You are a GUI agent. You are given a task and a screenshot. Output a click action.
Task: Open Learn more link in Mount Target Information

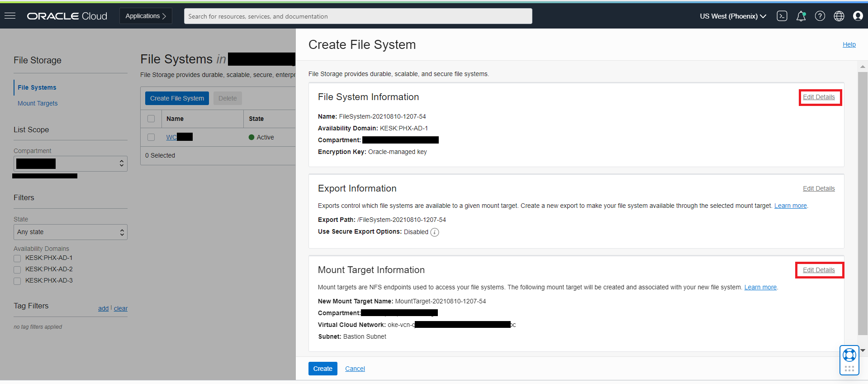[760, 287]
